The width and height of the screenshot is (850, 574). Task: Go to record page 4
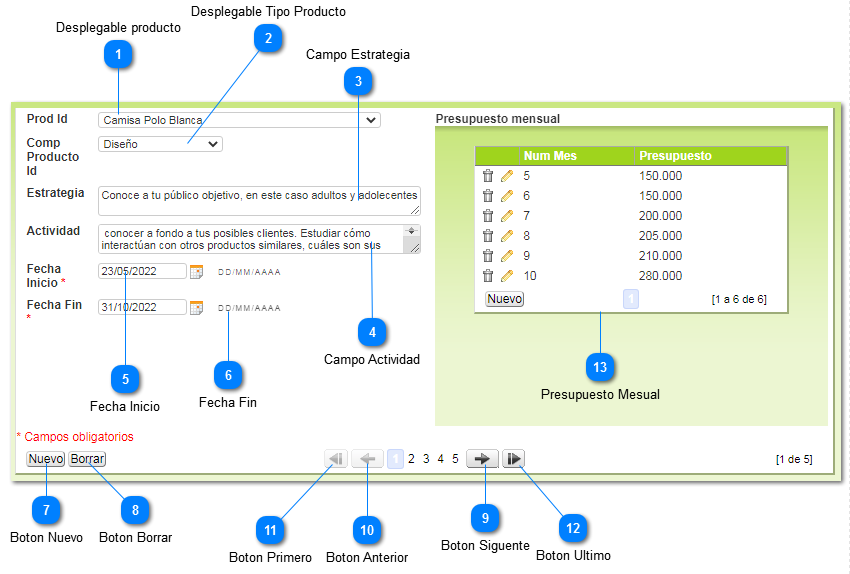coord(441,459)
